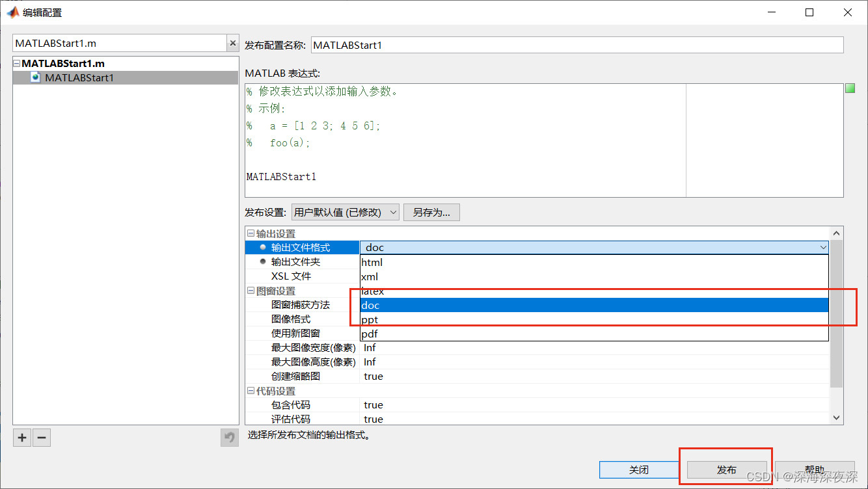Choose html from the format list
This screenshot has width=868, height=489.
(594, 262)
